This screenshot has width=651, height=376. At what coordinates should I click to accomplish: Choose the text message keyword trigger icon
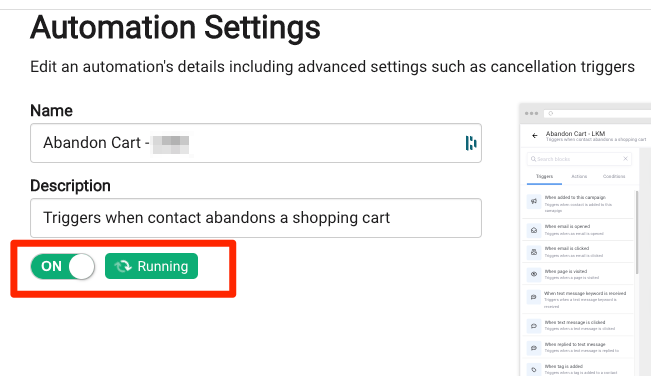point(534,297)
